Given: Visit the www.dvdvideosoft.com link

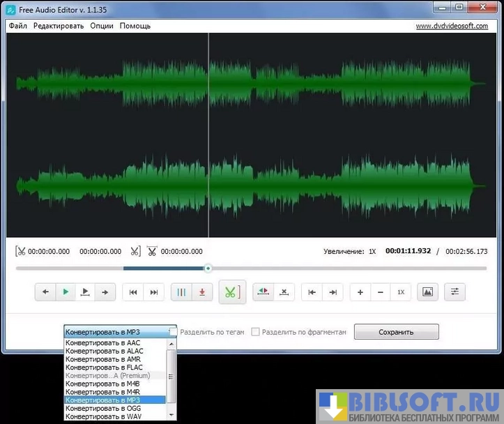Looking at the screenshot, I should (452, 26).
